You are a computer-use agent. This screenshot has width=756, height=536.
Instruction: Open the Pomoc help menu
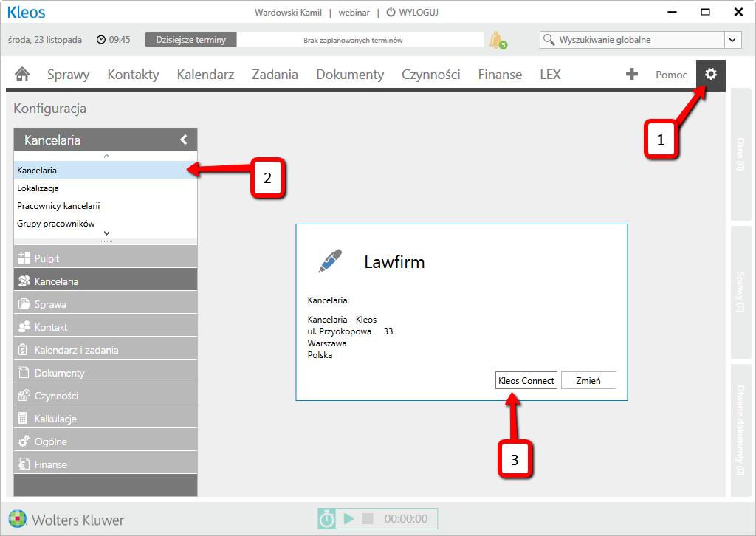point(671,75)
